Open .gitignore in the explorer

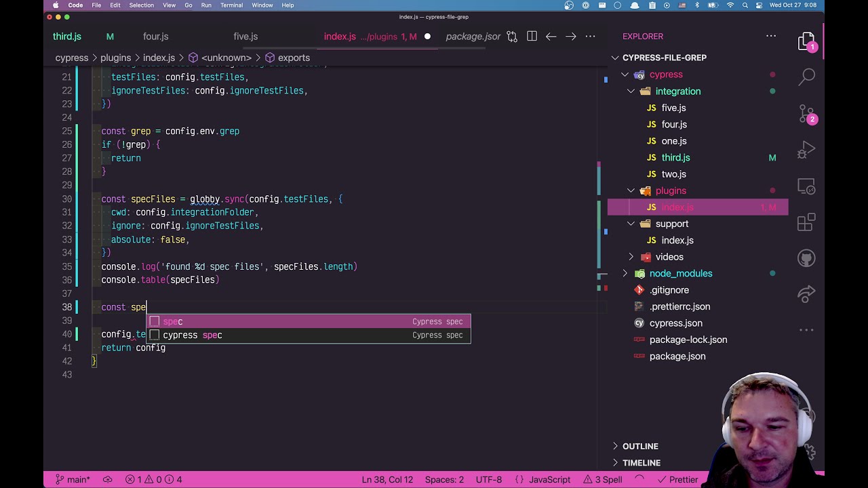coord(669,290)
